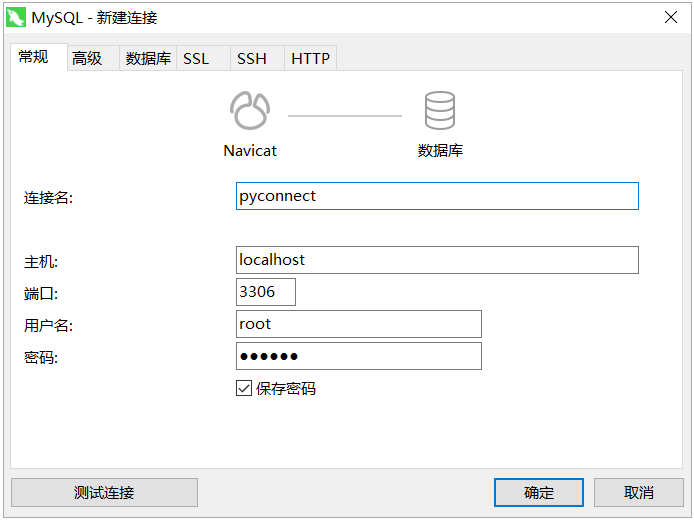The width and height of the screenshot is (694, 520).
Task: Click the 连接名 label
Action: [x=48, y=197]
